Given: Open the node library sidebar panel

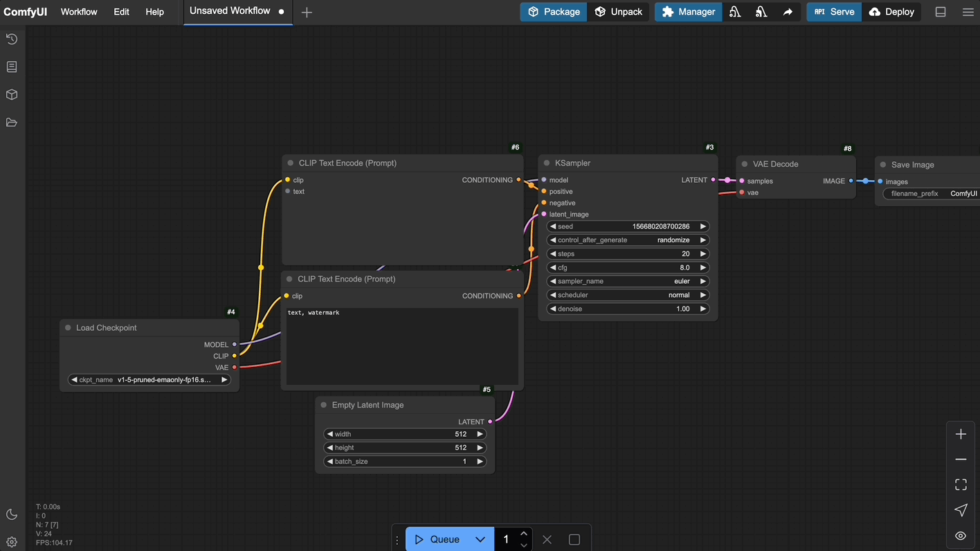Looking at the screenshot, I should click(x=12, y=67).
